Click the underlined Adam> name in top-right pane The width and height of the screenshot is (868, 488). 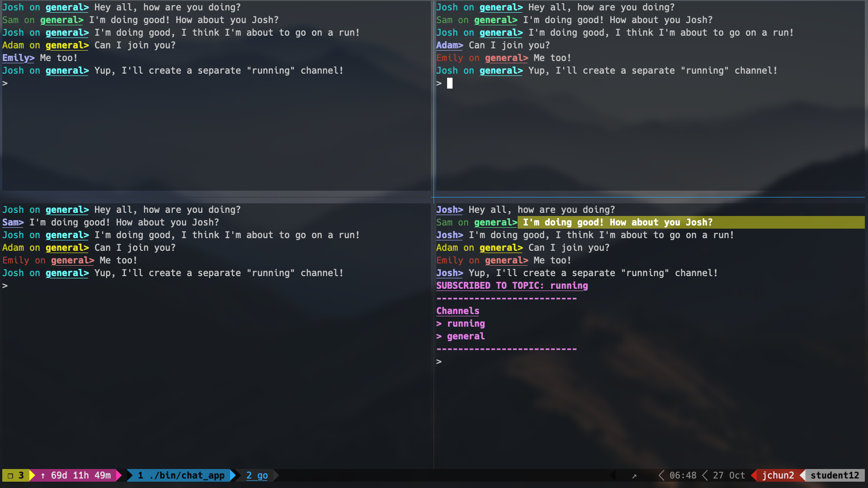coord(449,45)
